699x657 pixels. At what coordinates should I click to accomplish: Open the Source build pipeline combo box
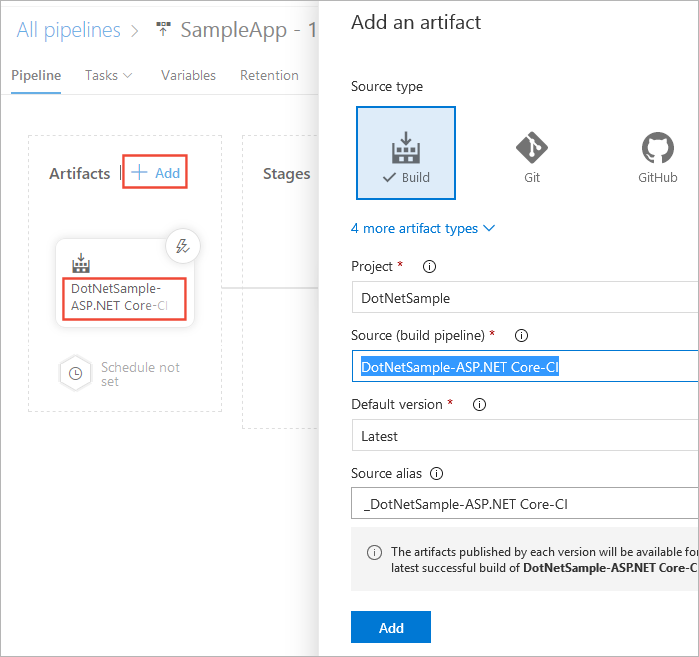[x=525, y=366]
